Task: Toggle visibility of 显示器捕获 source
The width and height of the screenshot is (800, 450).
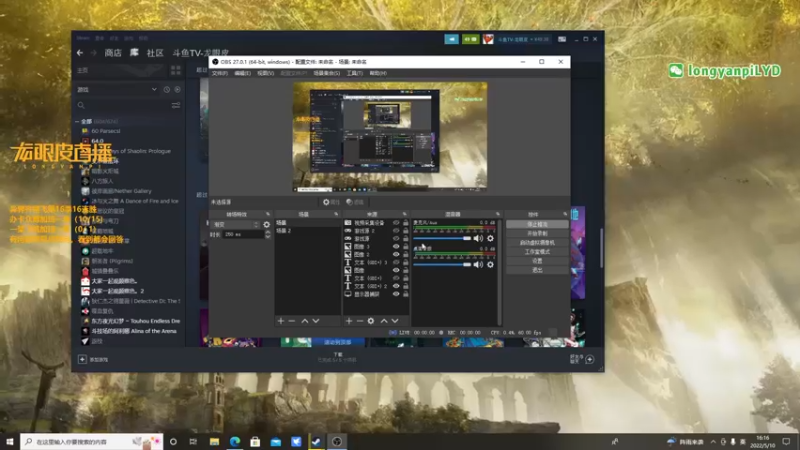Action: click(396, 294)
